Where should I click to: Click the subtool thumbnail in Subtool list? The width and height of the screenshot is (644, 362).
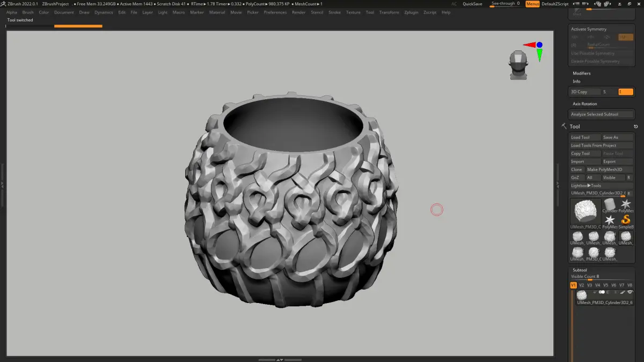pos(582,295)
